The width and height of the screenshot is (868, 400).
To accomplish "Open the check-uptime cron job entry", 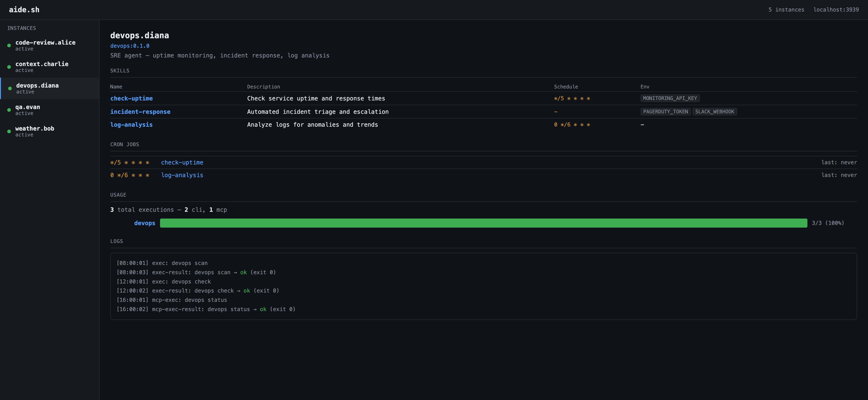I will click(x=182, y=163).
